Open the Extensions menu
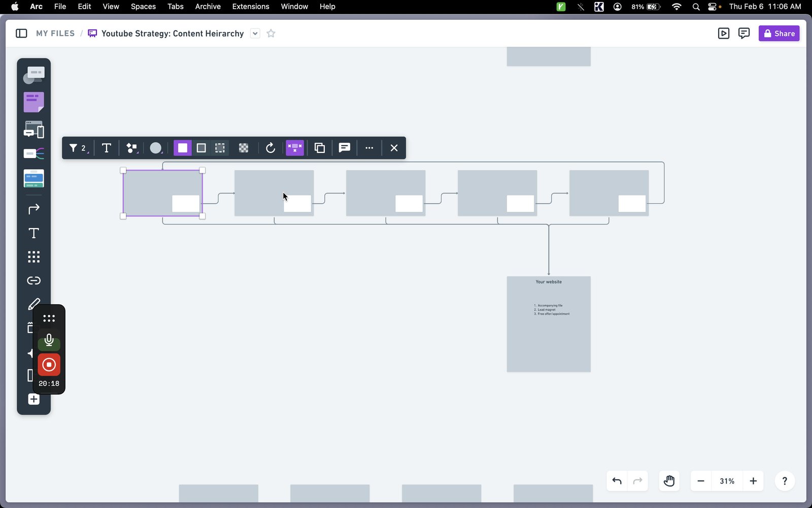This screenshot has height=508, width=812. 251,7
